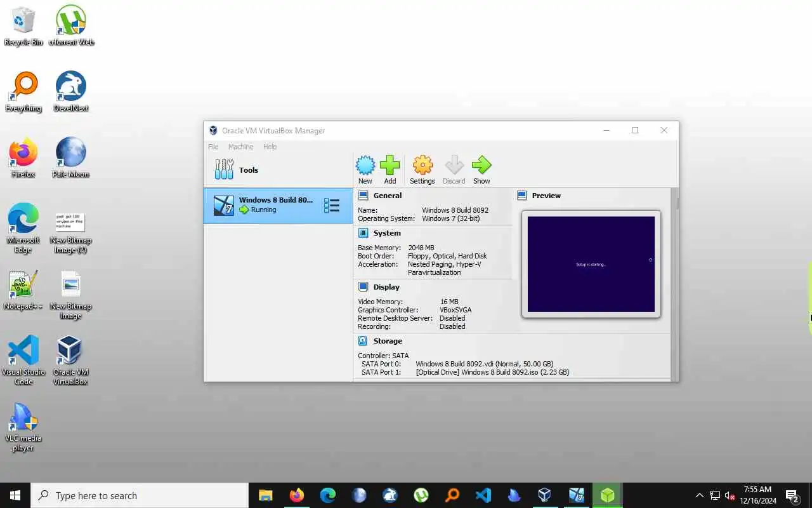This screenshot has height=508, width=812.
Task: Click the greyed-out Discard arrow icon
Action: tap(454, 165)
